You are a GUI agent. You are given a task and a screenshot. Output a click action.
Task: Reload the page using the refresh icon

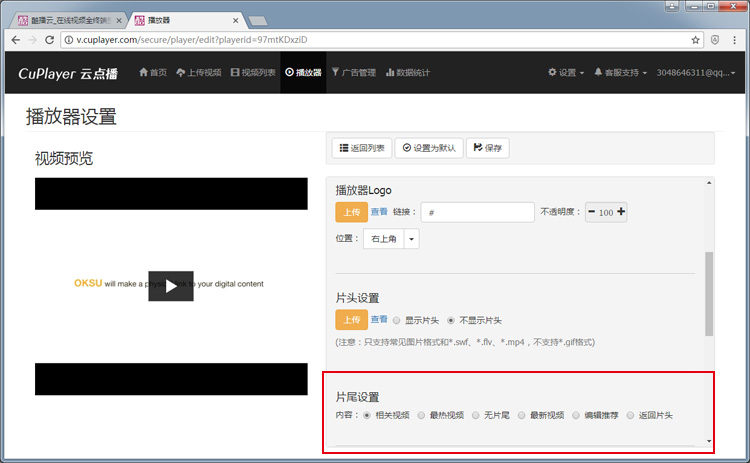pos(50,40)
